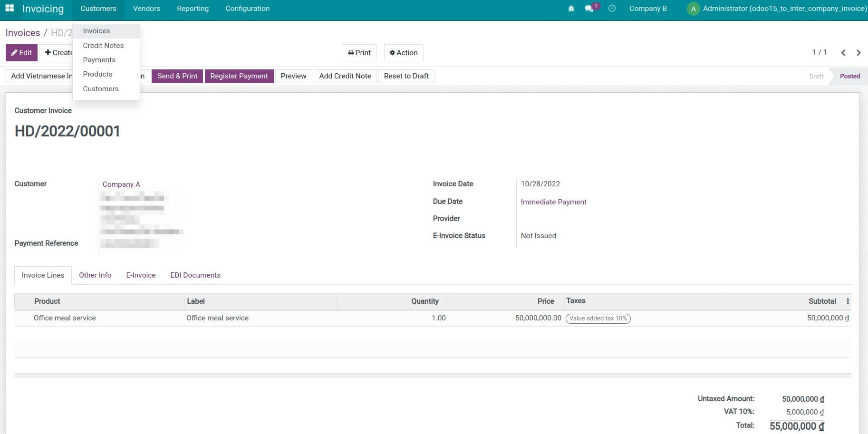This screenshot has height=434, width=868.
Task: Open the Vendors menu
Action: coord(146,8)
